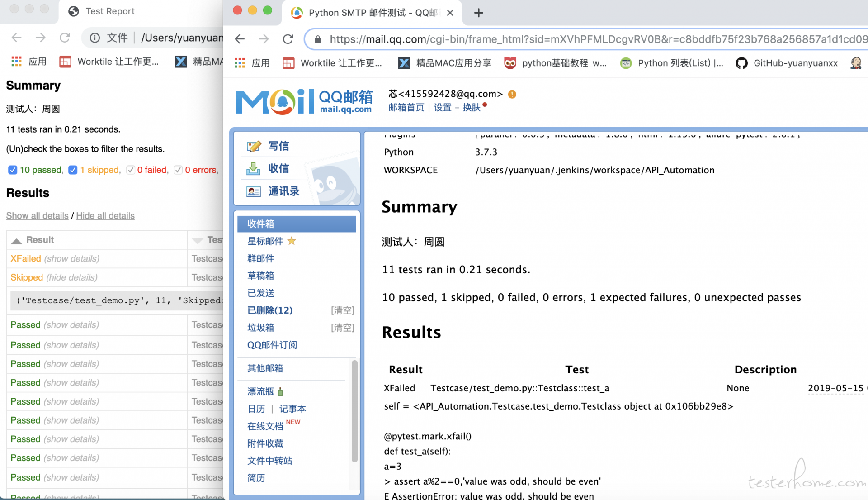Viewport: 868px width, 500px height.
Task: Click the Jenkins bookmark icon at bookmarks bar end
Action: coord(856,63)
